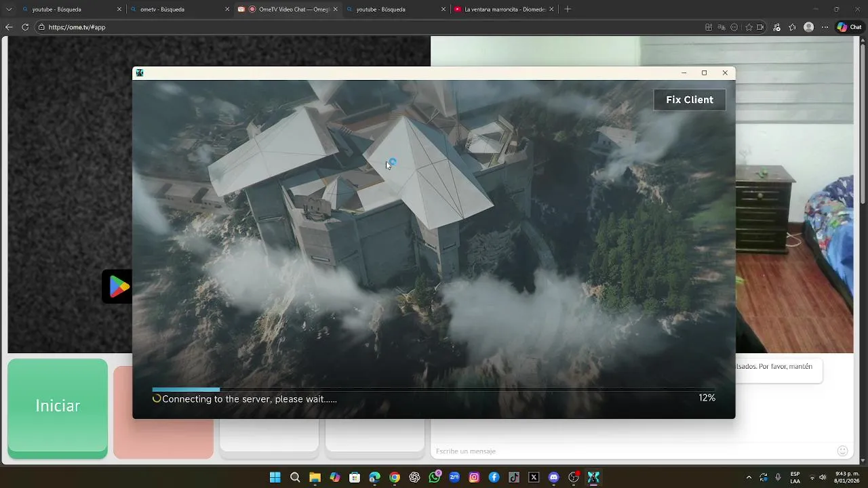Open the favorites list

pyautogui.click(x=793, y=27)
